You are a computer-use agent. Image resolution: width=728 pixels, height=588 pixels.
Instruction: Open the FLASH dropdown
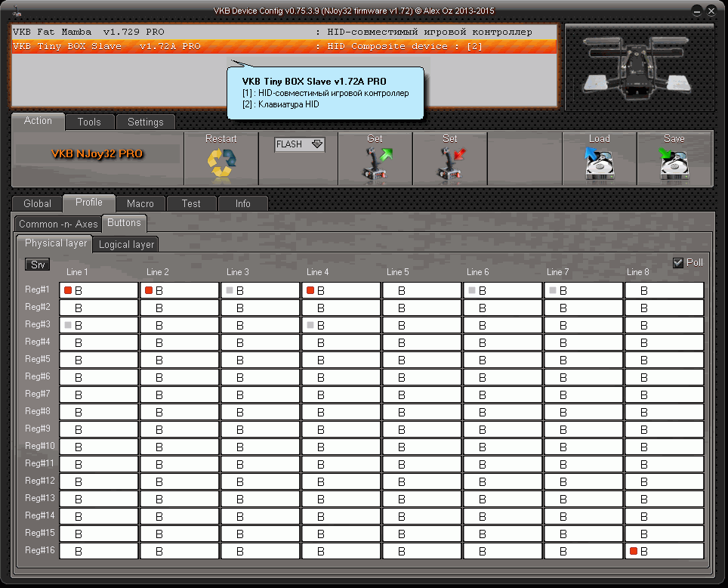click(299, 144)
